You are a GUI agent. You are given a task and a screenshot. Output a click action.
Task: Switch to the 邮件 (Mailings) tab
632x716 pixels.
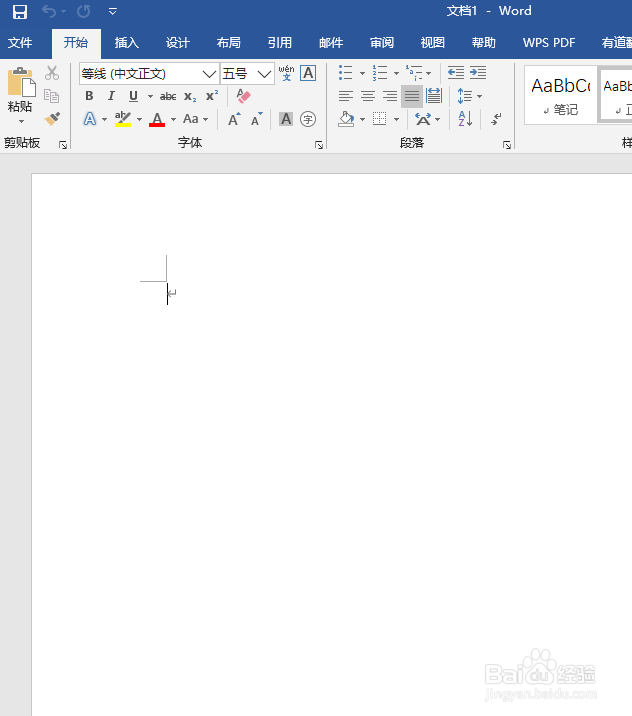click(331, 43)
